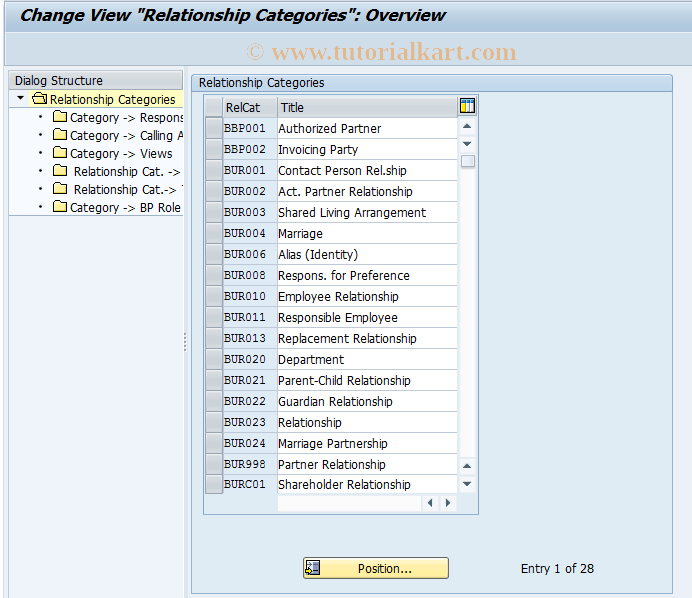
Task: Select row BBP001 Authorized Partner
Action: point(214,128)
